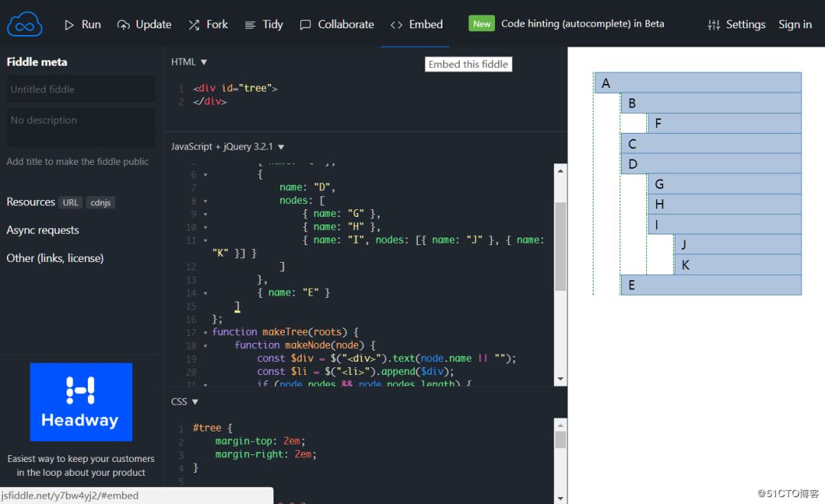Click the Run play icon
This screenshot has height=504, width=825.
point(69,24)
